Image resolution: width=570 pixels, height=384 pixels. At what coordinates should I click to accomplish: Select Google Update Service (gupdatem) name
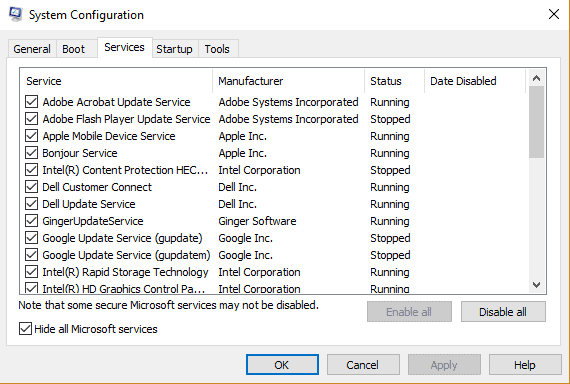(127, 255)
